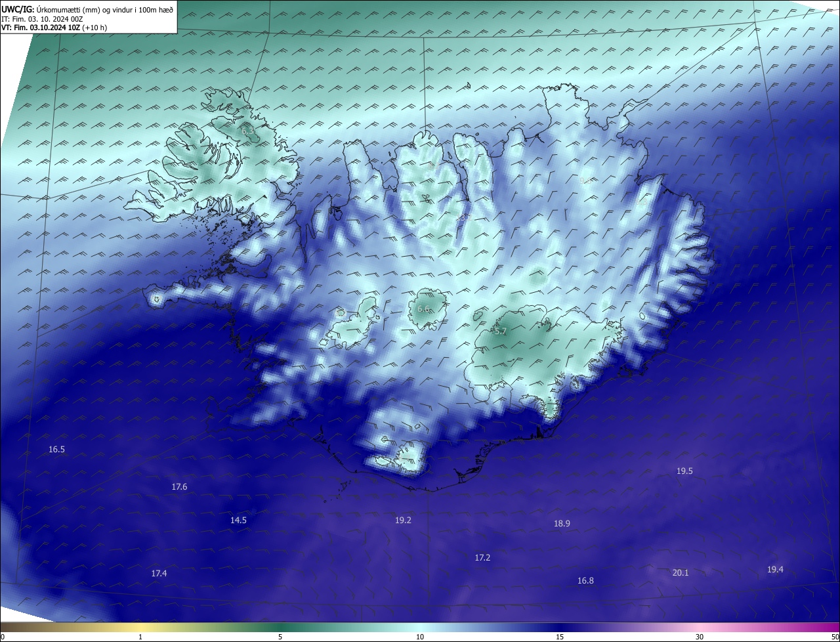This screenshot has height=642, width=840.
Task: Click the legend tick label 0
Action: click(x=3, y=637)
